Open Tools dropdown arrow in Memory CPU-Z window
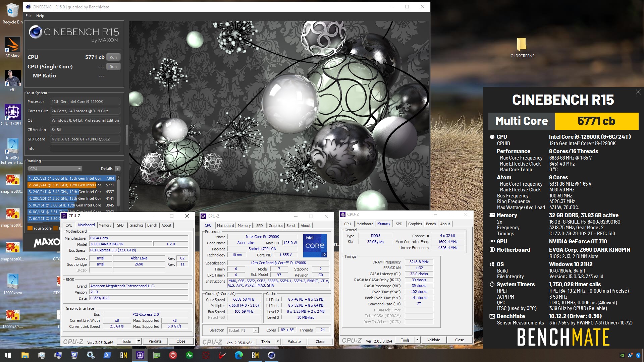Screen dimensions: 644x362 [x=417, y=340]
